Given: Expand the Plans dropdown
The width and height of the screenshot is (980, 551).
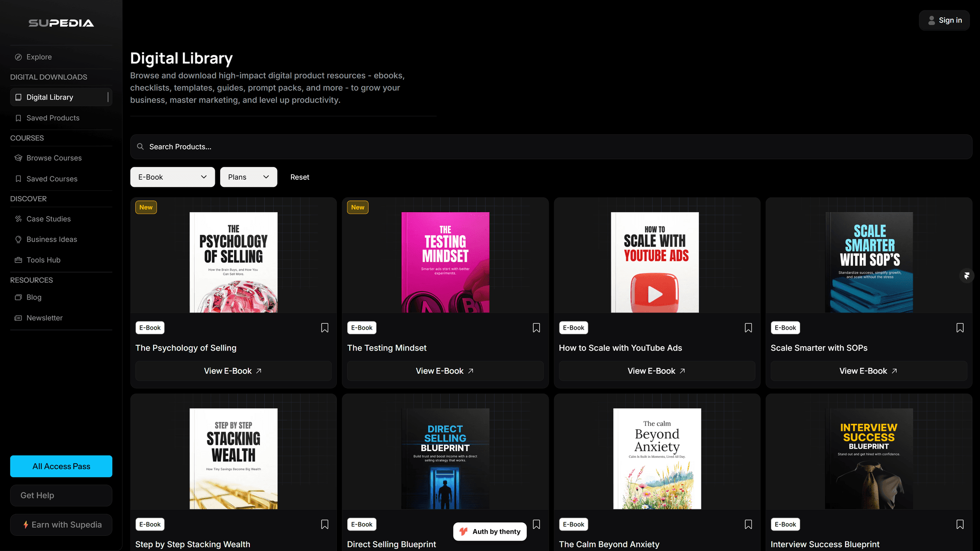Looking at the screenshot, I should coord(248,177).
